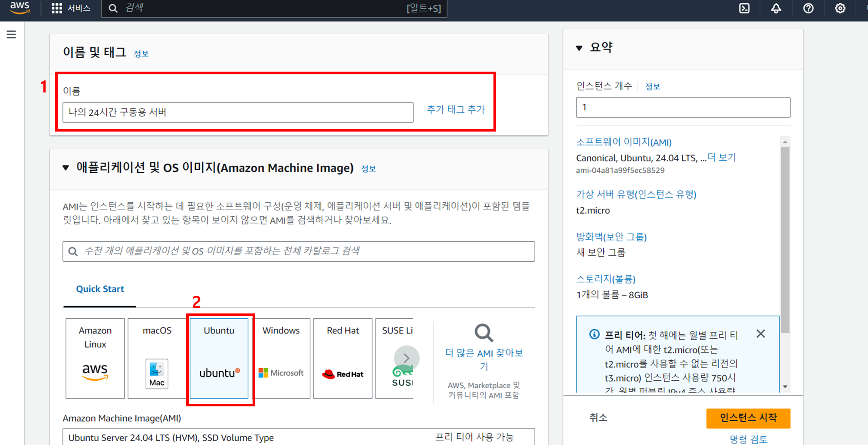This screenshot has height=445, width=868.
Task: Click the t2.micro instance type value
Action: coord(593,211)
